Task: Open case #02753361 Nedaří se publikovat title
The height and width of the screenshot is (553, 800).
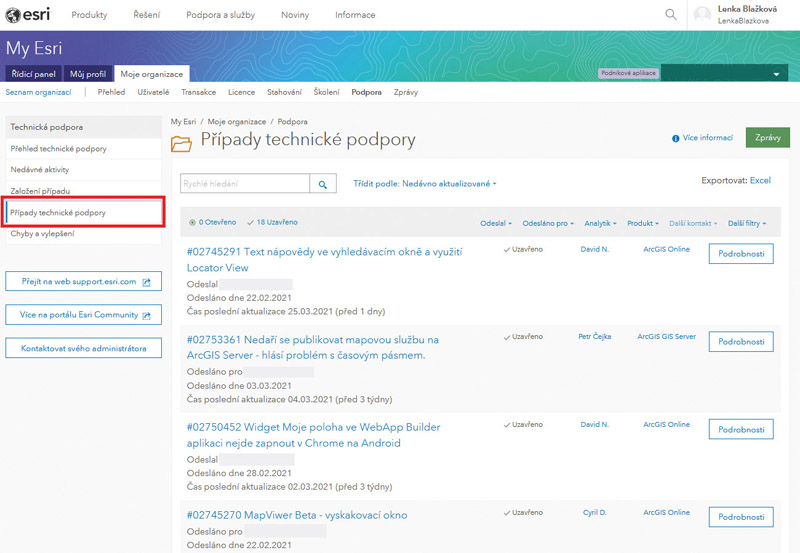Action: [x=313, y=347]
